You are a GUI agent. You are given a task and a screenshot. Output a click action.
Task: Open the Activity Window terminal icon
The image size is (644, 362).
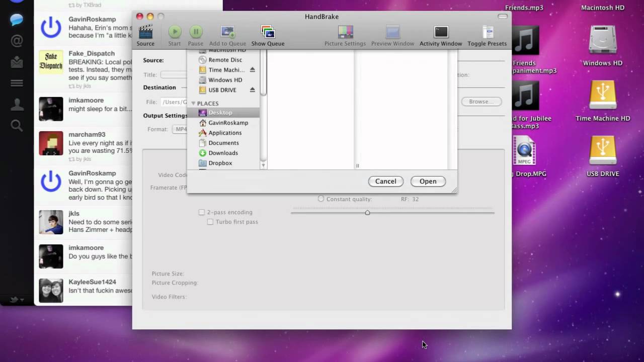point(441,32)
